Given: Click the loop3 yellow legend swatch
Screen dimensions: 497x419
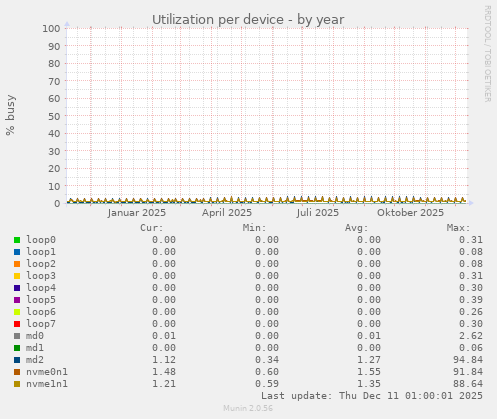Looking at the screenshot, I should pos(17,276).
